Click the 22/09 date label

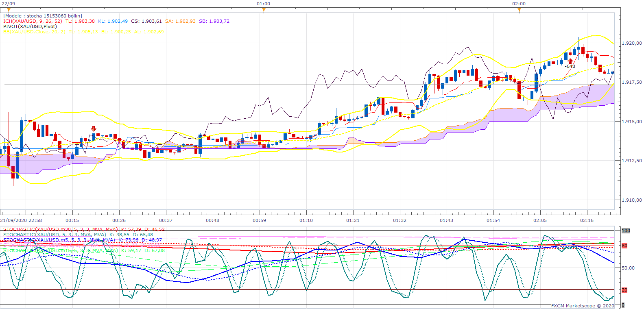[9, 4]
